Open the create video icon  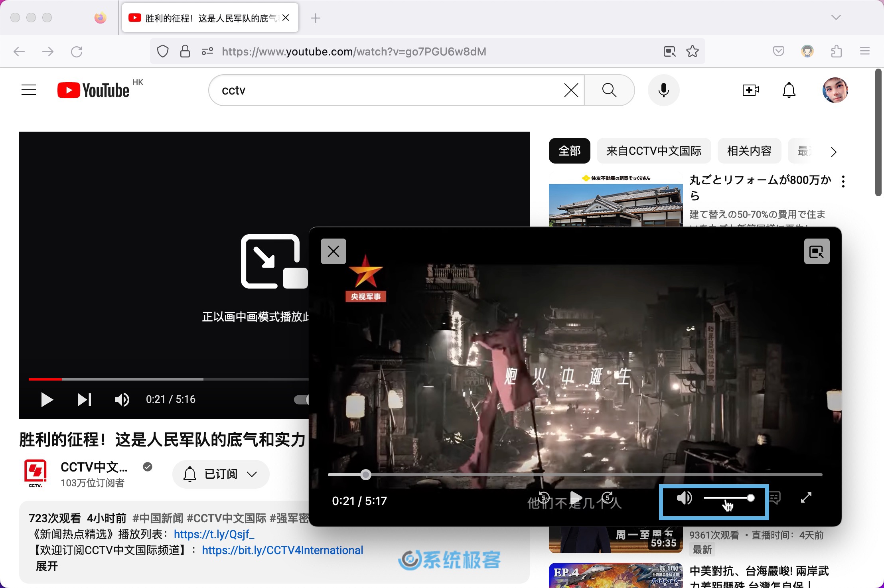point(750,90)
